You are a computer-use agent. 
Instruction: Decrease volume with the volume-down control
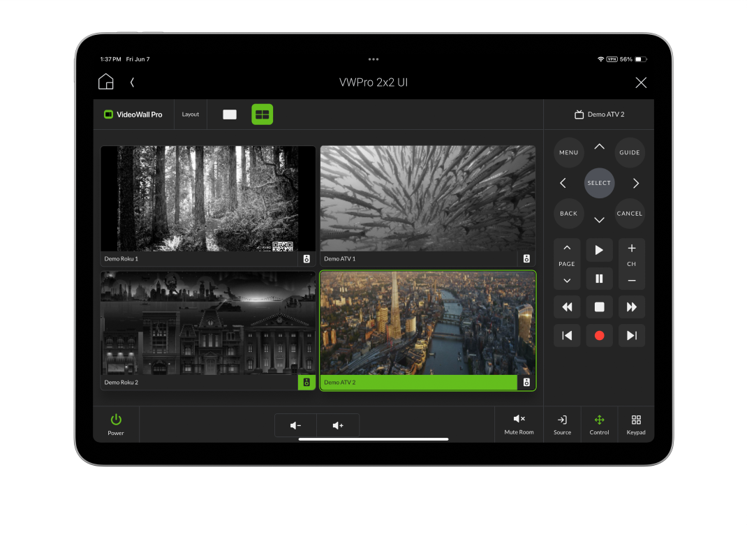(x=295, y=425)
